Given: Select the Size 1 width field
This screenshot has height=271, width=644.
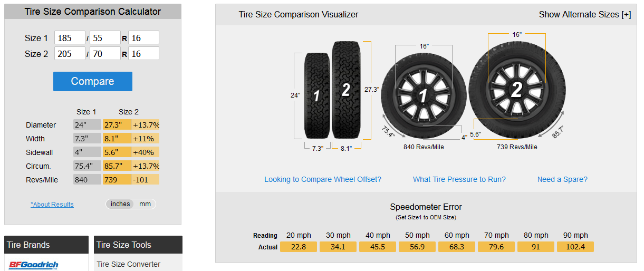Looking at the screenshot, I should click(70, 37).
